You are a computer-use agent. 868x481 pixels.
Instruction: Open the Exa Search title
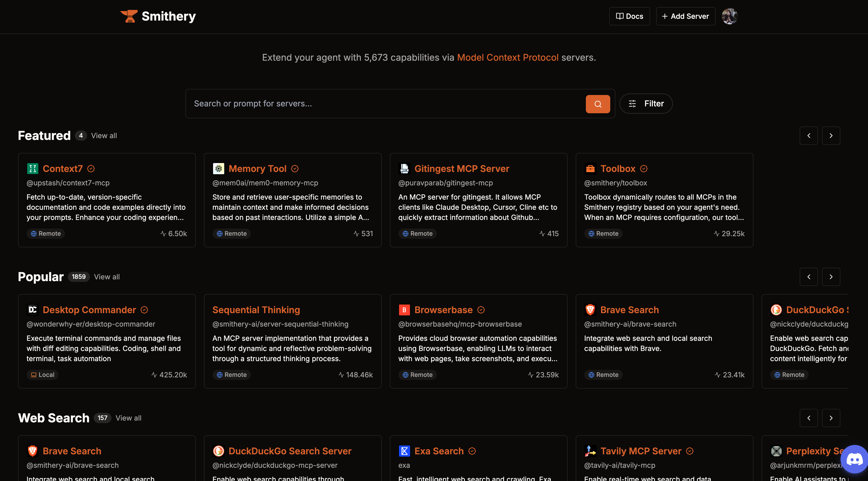[x=439, y=451]
